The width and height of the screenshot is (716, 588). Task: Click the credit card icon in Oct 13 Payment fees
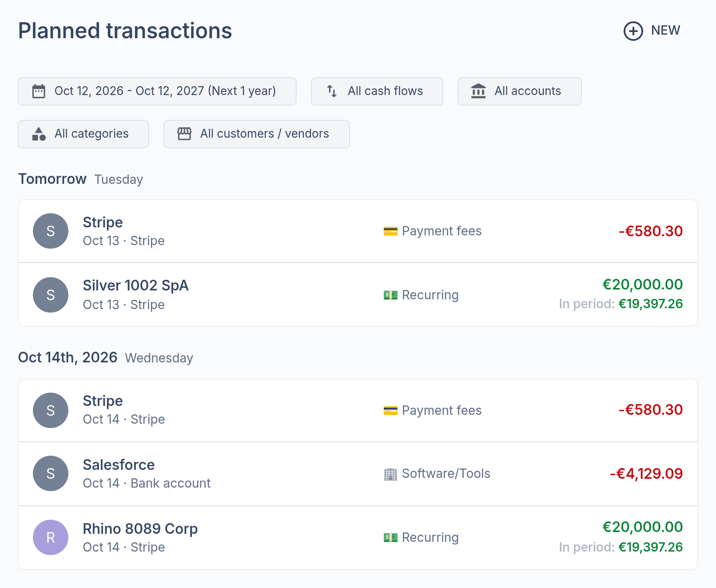tap(390, 231)
